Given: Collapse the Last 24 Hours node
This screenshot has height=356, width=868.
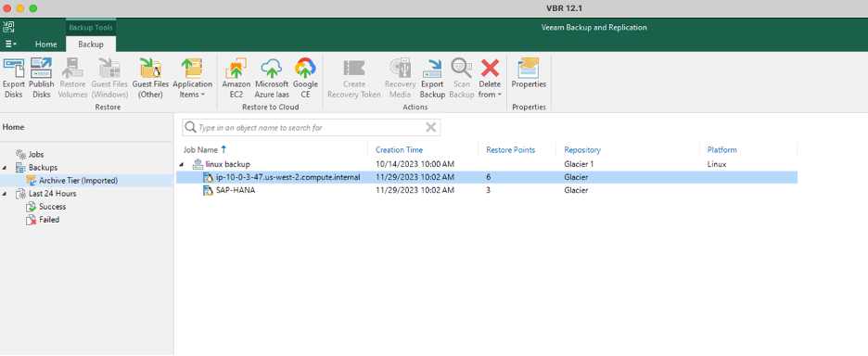Looking at the screenshot, I should pyautogui.click(x=5, y=194).
